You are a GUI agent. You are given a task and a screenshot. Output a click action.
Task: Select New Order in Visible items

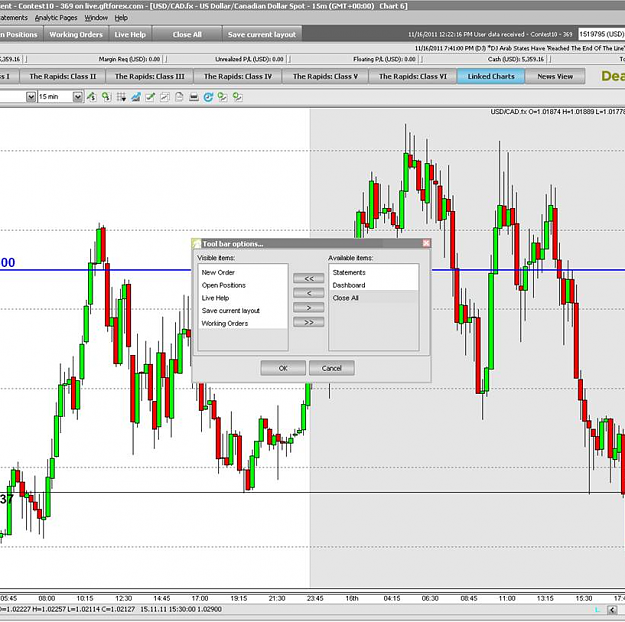pyautogui.click(x=243, y=272)
